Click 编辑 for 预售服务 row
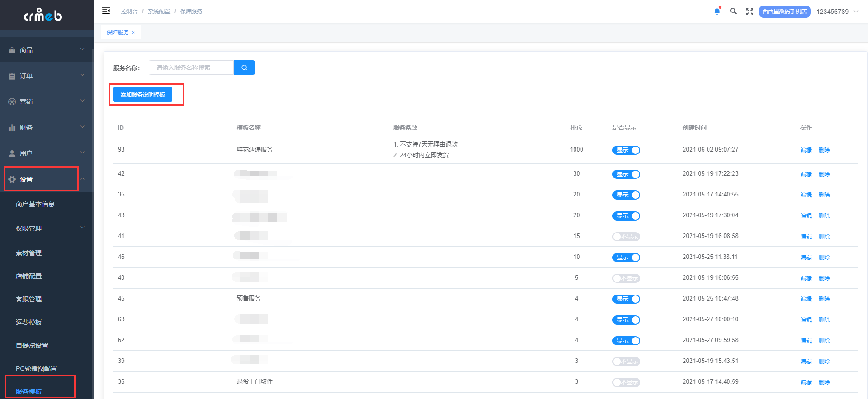The image size is (868, 399). (x=806, y=299)
